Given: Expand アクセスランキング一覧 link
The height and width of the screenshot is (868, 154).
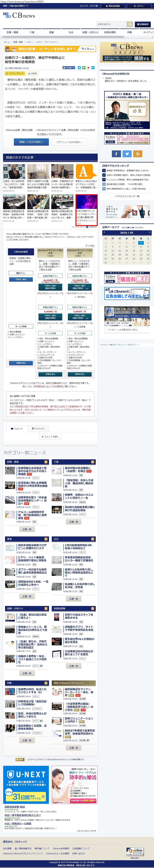Looking at the screenshot, I should tap(127, 196).
